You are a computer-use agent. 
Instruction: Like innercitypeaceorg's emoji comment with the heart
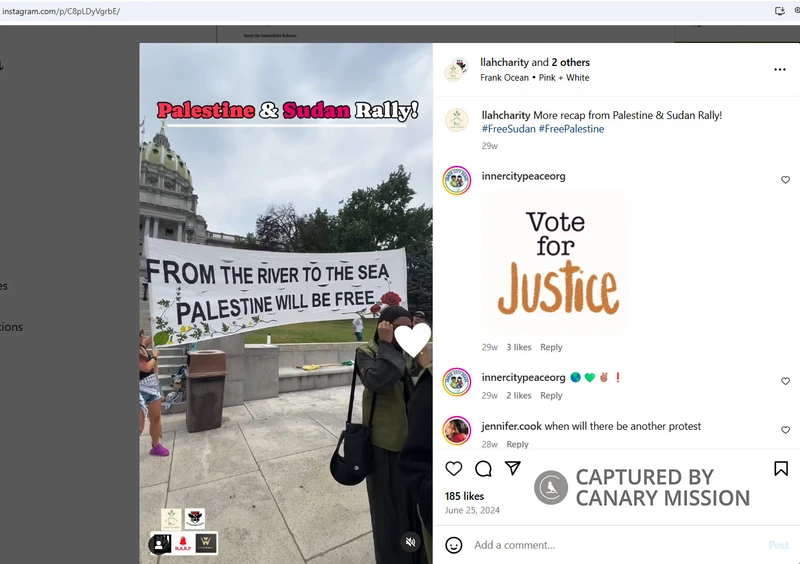785,381
